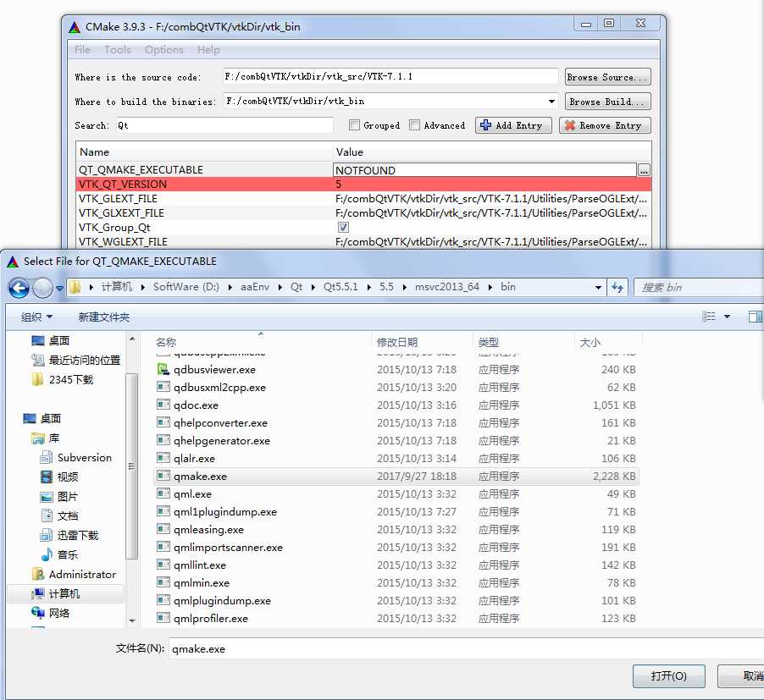Open the Tools menu in CMake
Image resolution: width=764 pixels, height=700 pixels.
(x=118, y=50)
